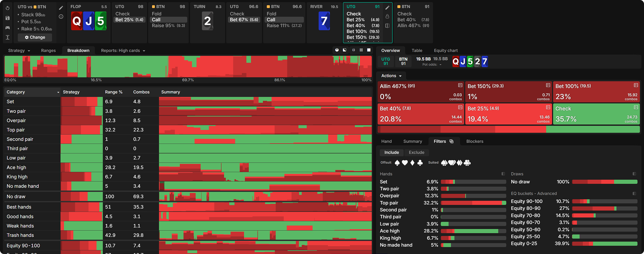
Task: Open the Actions dropdown in Overview
Action: tap(391, 76)
